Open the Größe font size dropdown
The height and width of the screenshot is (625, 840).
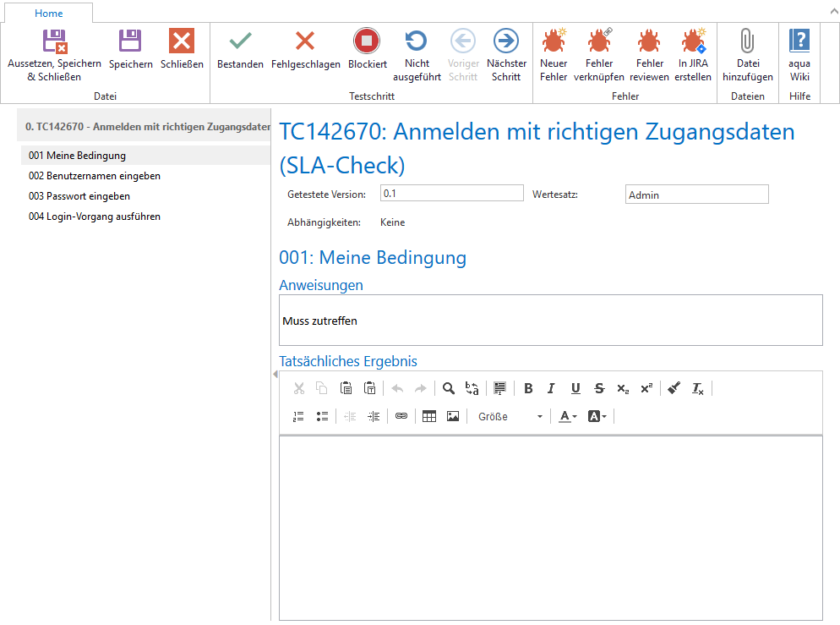click(510, 416)
